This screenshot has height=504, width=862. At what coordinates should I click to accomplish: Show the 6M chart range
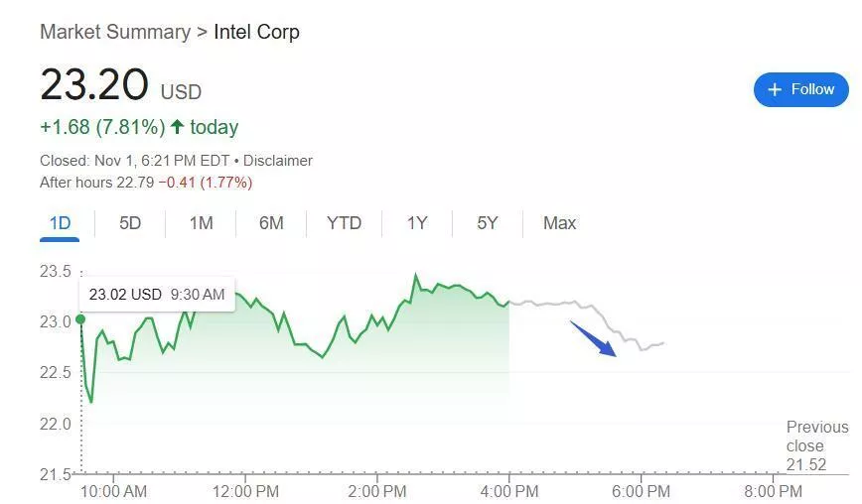[x=271, y=223]
